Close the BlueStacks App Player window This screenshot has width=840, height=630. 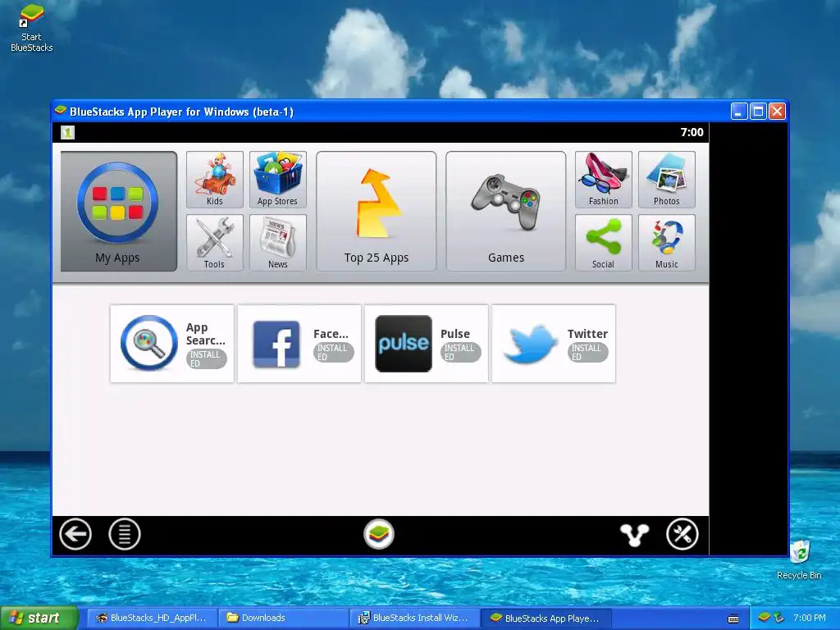[778, 112]
